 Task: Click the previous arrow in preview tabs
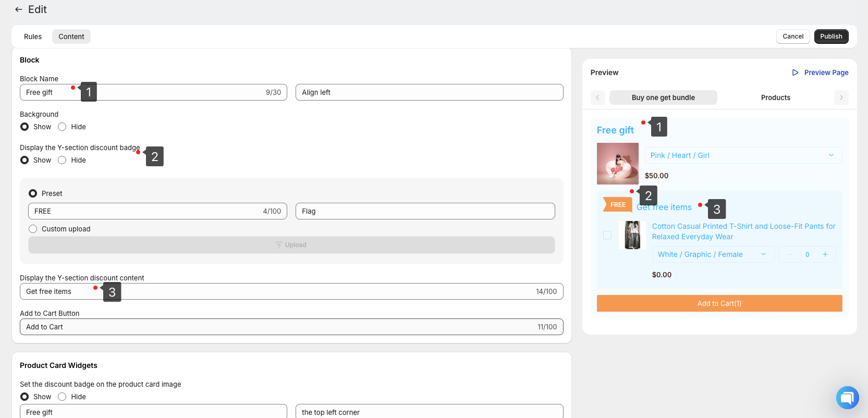pyautogui.click(x=598, y=97)
